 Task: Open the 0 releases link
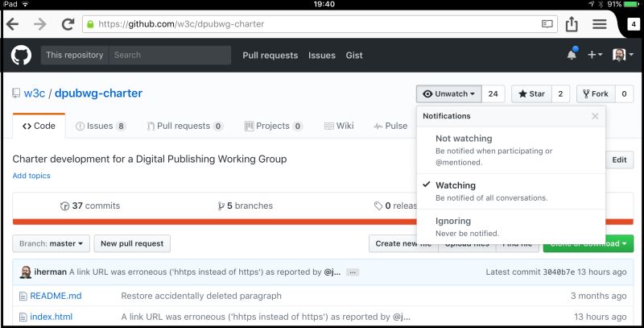[x=395, y=206]
